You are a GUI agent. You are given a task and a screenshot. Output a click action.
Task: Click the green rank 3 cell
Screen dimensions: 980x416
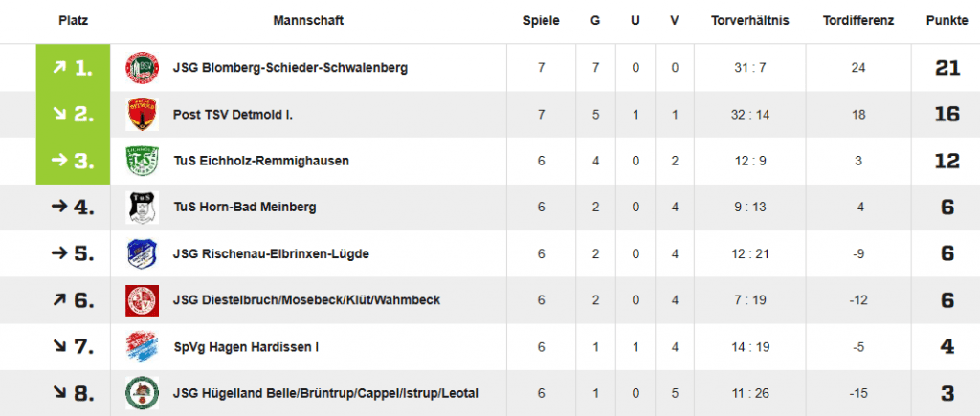pyautogui.click(x=73, y=162)
